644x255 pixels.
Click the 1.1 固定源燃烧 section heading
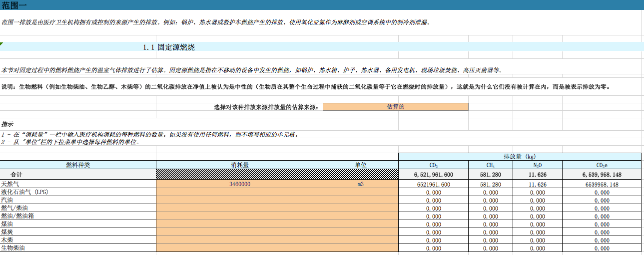click(x=168, y=47)
